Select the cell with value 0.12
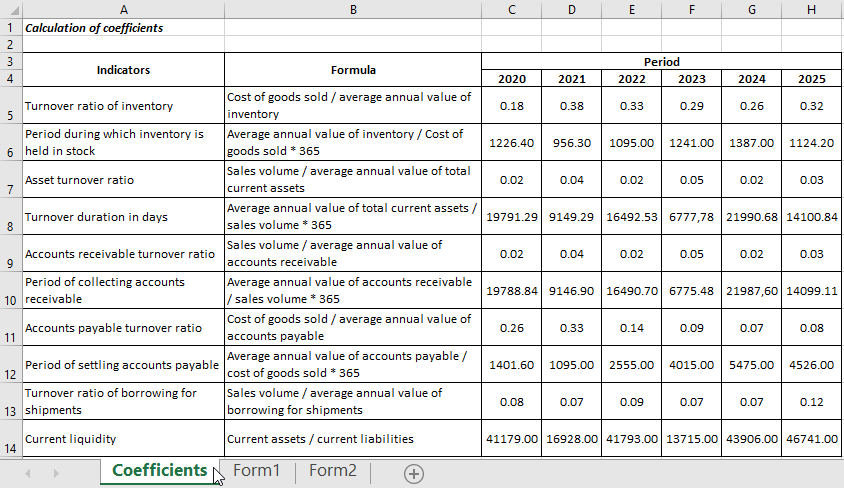The height and width of the screenshot is (488, 844). pos(812,401)
